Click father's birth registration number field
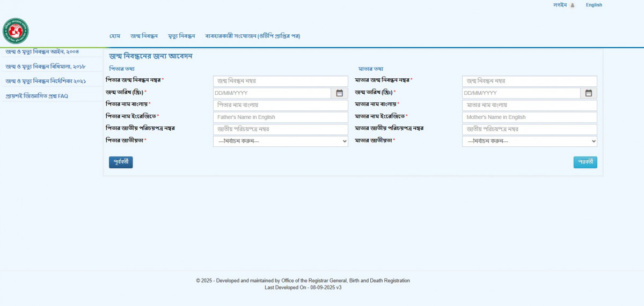Viewport: 644px width, 306px height. (280, 81)
